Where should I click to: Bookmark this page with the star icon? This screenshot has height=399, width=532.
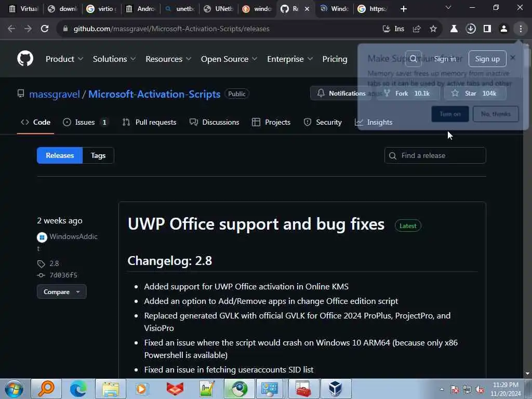[x=433, y=29]
